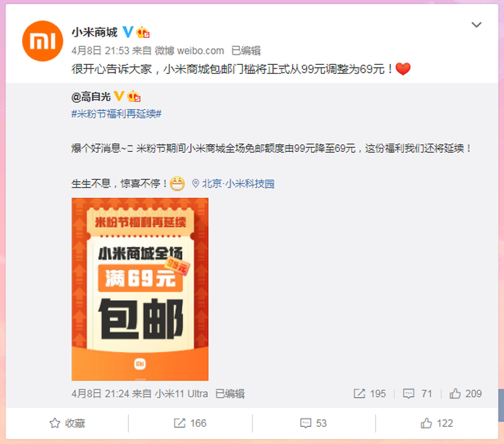This screenshot has height=444, width=504.
Task: Open the @高自光 user profile link
Action: pos(91,97)
